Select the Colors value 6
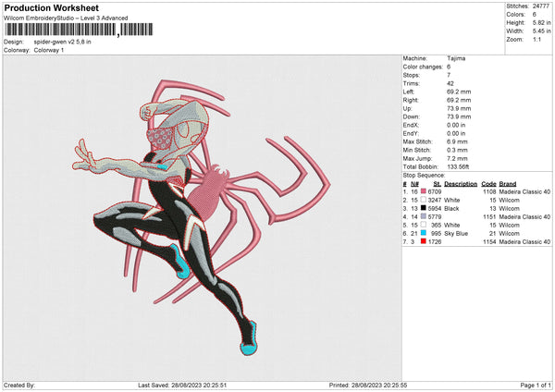Image resolution: width=555 pixels, height=392 pixels. click(534, 15)
